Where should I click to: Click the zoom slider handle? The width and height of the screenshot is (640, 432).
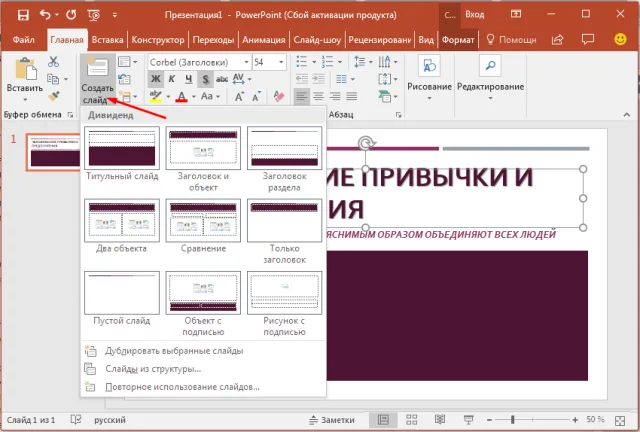(513, 420)
